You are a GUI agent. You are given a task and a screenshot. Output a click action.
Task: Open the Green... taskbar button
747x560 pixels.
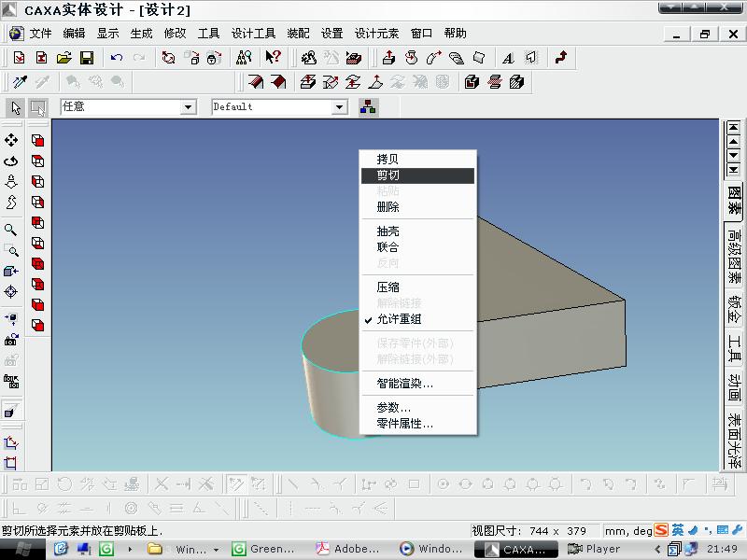(x=263, y=549)
